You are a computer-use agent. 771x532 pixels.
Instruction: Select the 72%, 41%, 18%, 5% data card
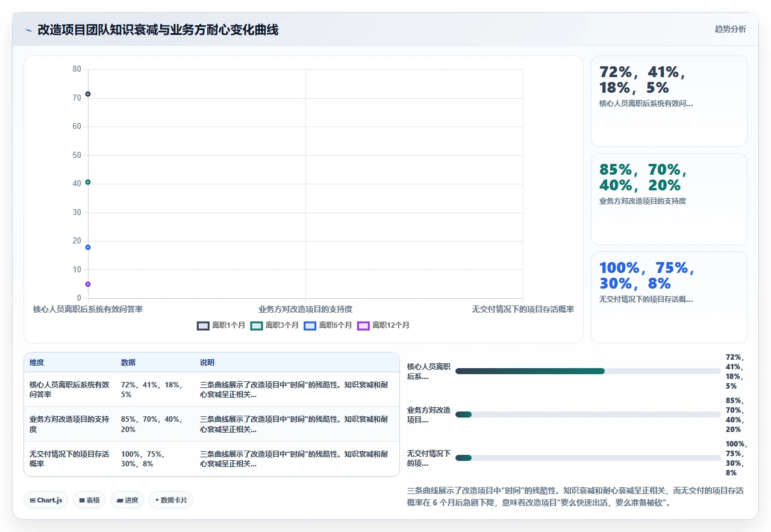(669, 101)
